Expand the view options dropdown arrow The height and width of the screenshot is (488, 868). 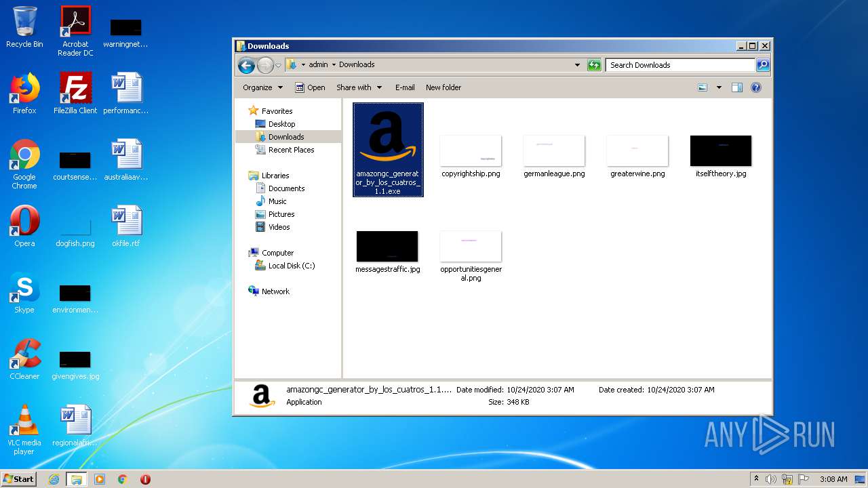coord(719,87)
